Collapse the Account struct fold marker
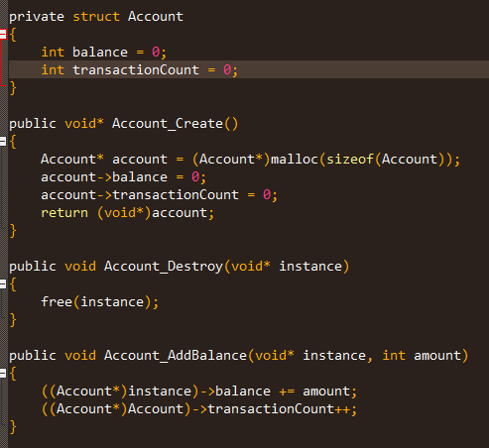 3,34
